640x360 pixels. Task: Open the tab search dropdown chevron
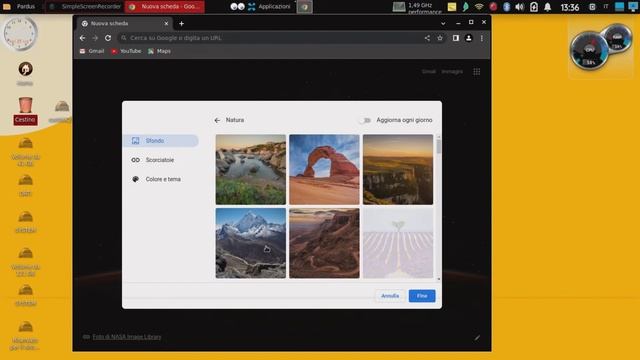[443, 24]
